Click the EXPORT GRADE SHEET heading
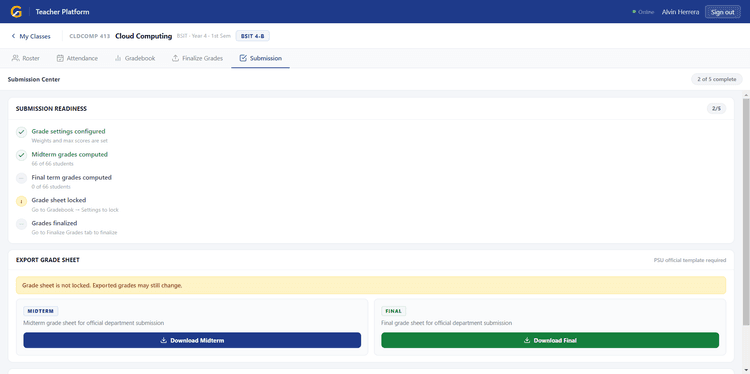 (48, 260)
